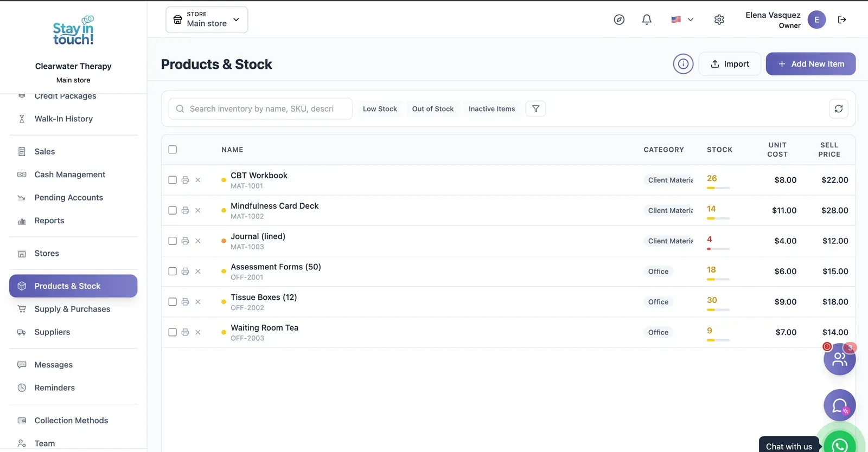Screen dimensions: 868x452
Task: Check the CBT Workbook row checkbox
Action: pyautogui.click(x=173, y=180)
